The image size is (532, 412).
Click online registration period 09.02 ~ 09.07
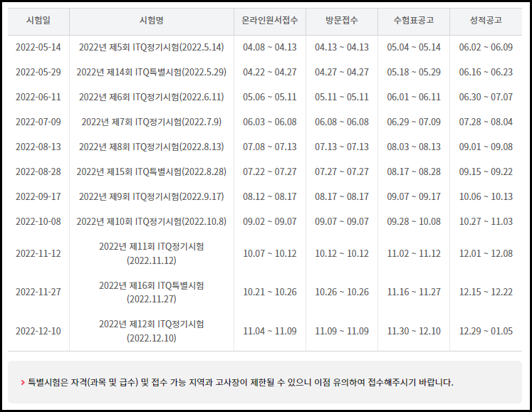(x=270, y=221)
